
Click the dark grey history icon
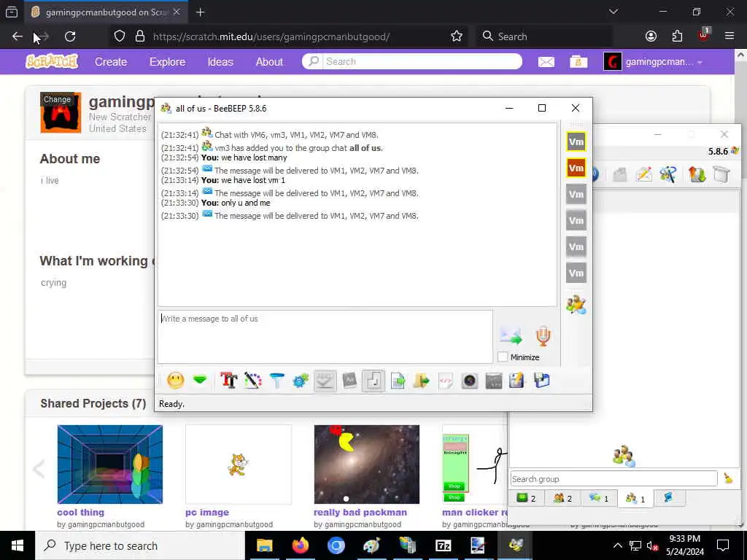click(x=494, y=381)
